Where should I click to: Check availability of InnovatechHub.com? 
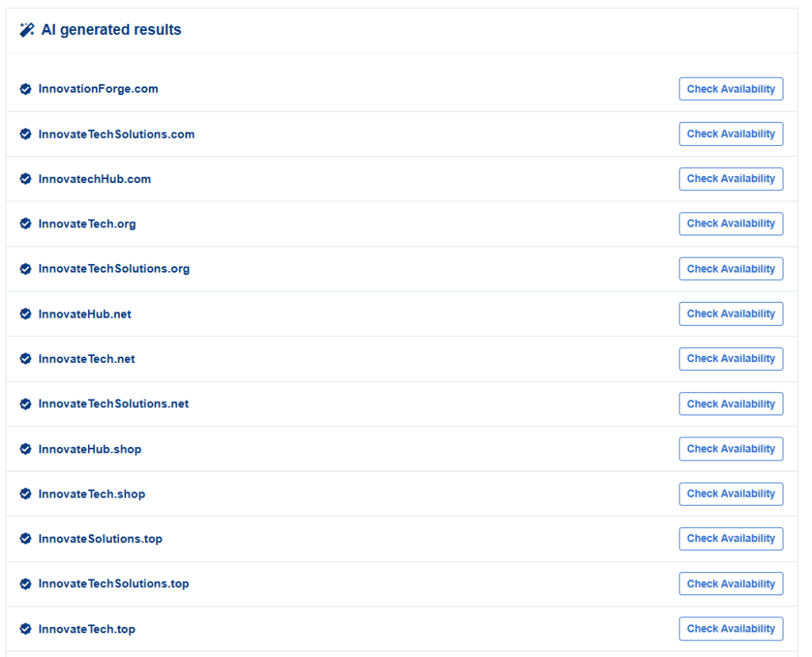730,179
